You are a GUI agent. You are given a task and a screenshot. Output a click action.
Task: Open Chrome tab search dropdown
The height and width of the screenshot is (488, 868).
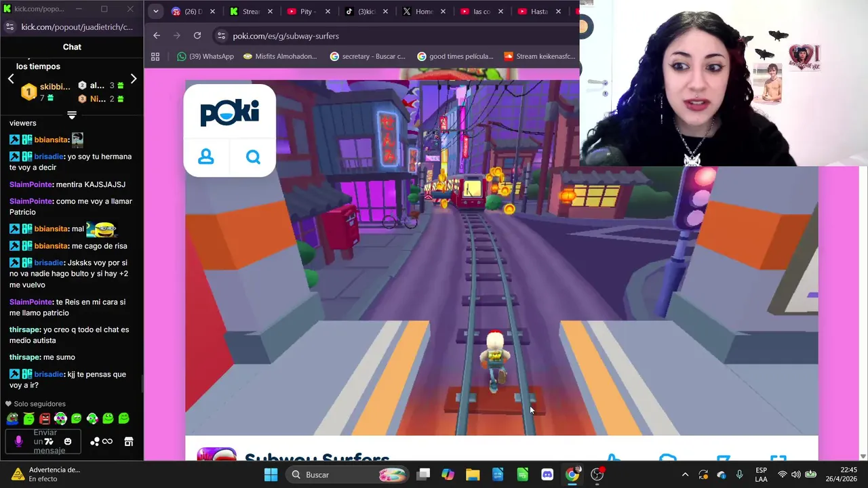click(155, 12)
